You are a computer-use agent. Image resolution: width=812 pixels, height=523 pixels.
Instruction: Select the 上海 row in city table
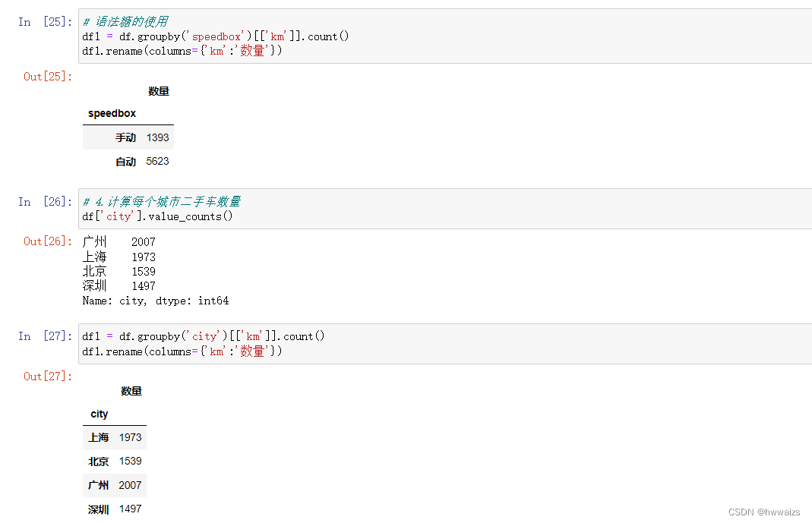(115, 438)
